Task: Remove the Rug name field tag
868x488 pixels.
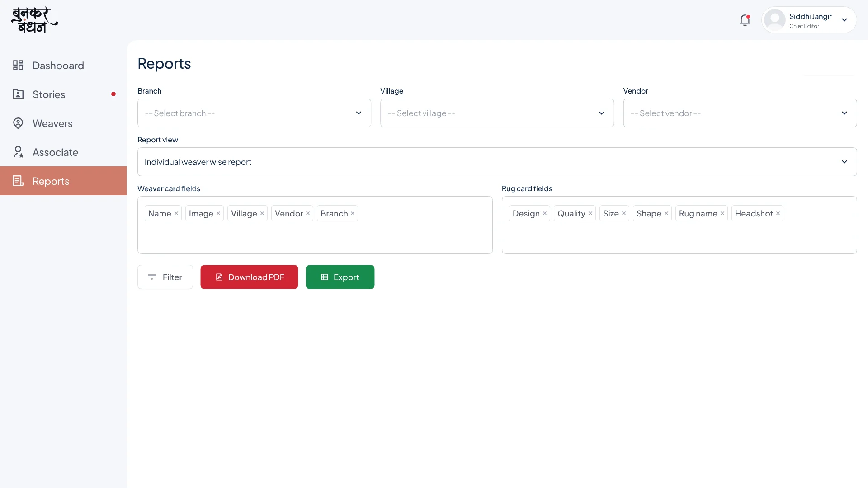Action: pyautogui.click(x=722, y=214)
